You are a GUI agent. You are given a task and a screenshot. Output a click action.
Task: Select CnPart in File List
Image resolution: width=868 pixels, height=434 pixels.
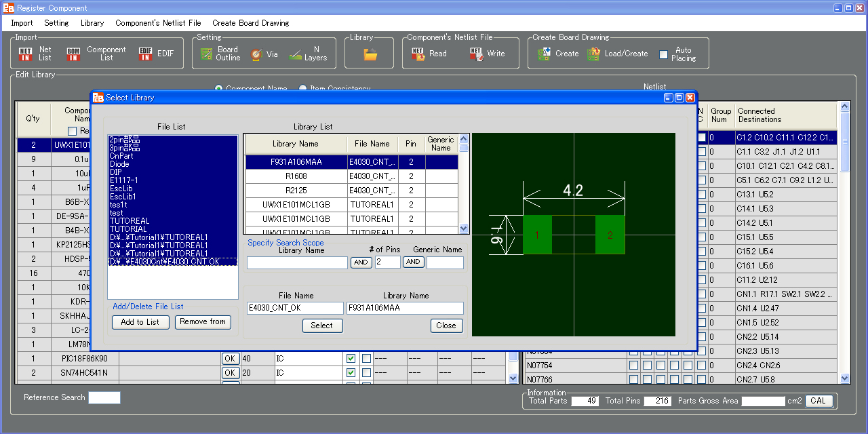172,156
